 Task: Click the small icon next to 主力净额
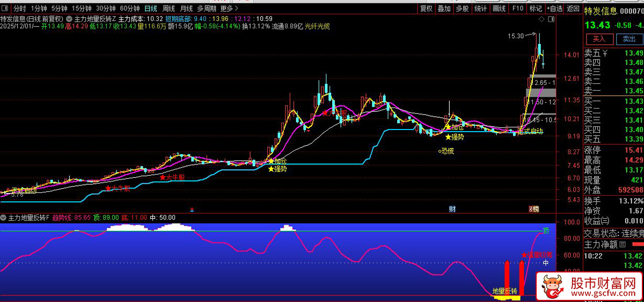pyautogui.click(x=623, y=245)
